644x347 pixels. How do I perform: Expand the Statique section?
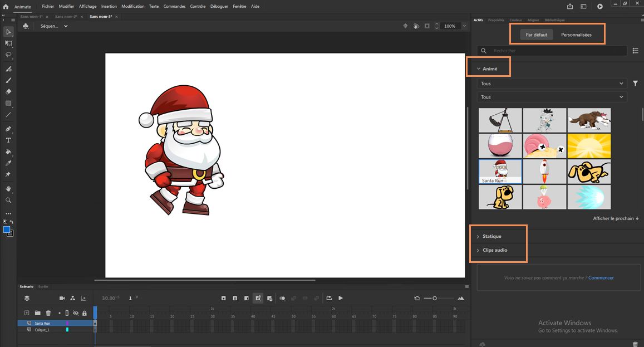pos(491,236)
